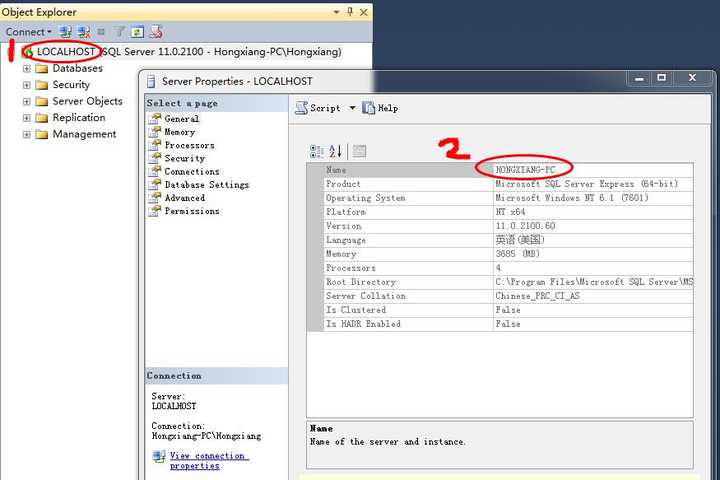The image size is (720, 480).
Task: Click the Script button
Action: pyautogui.click(x=318, y=108)
